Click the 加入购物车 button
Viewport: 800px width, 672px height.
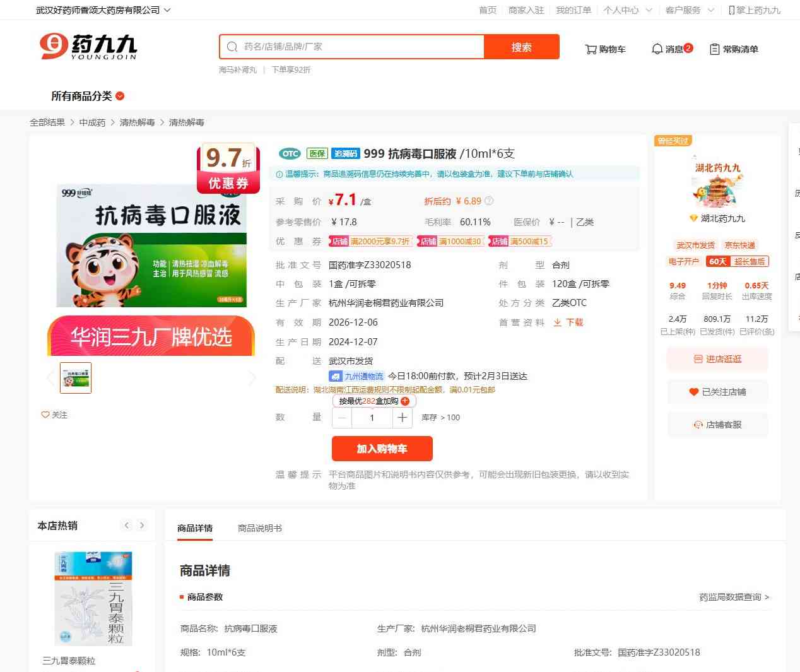coord(382,449)
